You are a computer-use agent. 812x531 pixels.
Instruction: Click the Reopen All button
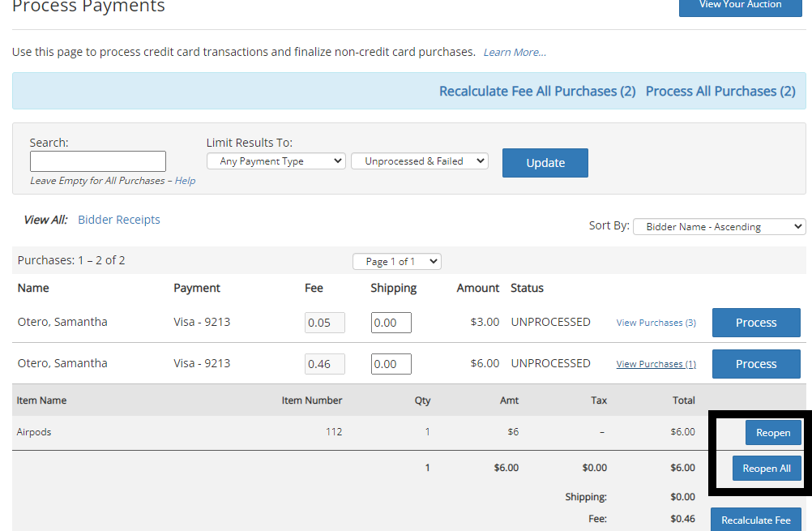tap(766, 469)
